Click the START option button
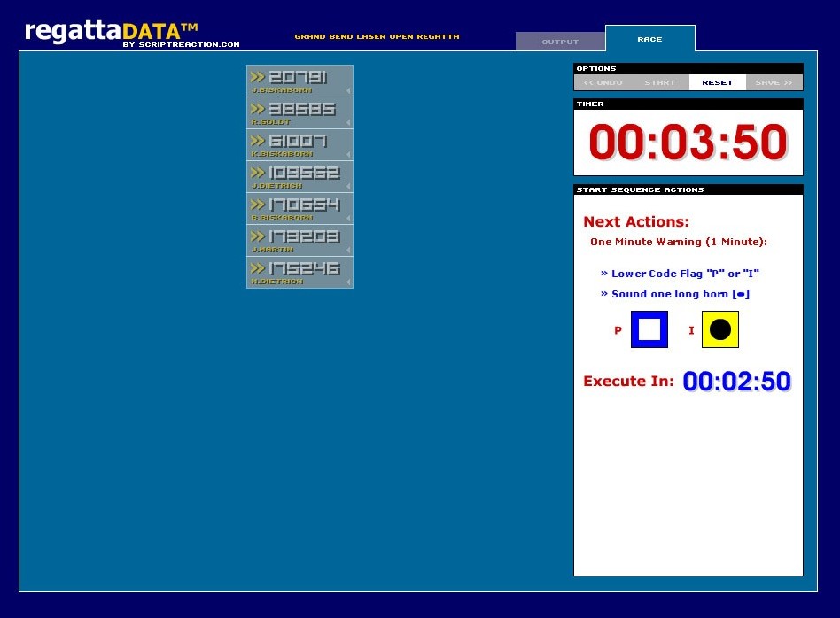The height and width of the screenshot is (618, 840). (x=660, y=82)
